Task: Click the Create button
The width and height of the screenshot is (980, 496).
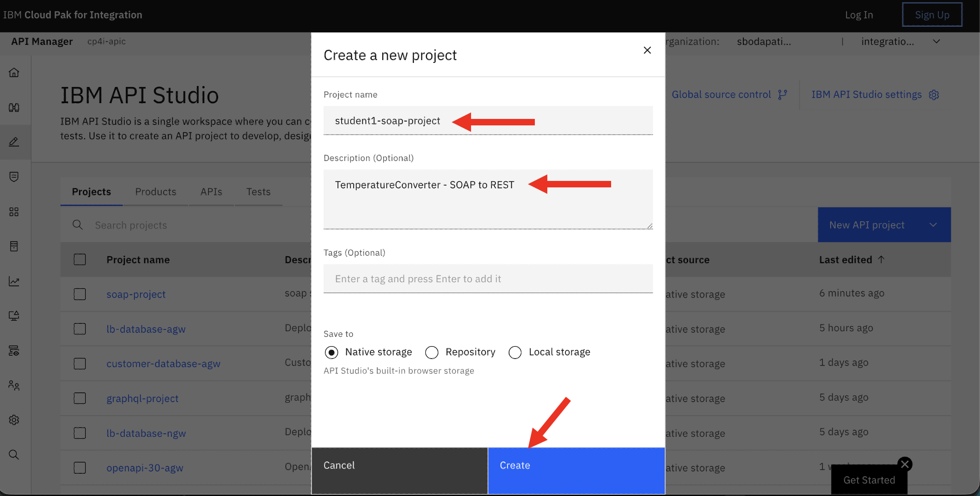Action: click(576, 470)
